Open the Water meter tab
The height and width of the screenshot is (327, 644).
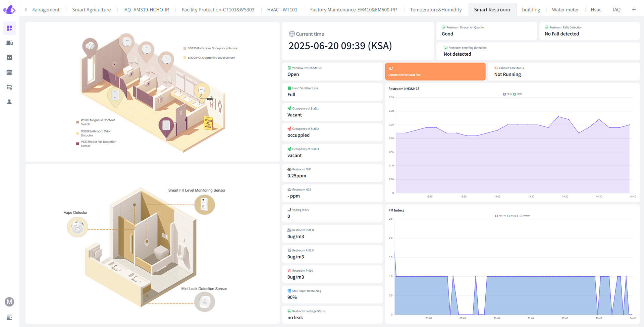565,10
